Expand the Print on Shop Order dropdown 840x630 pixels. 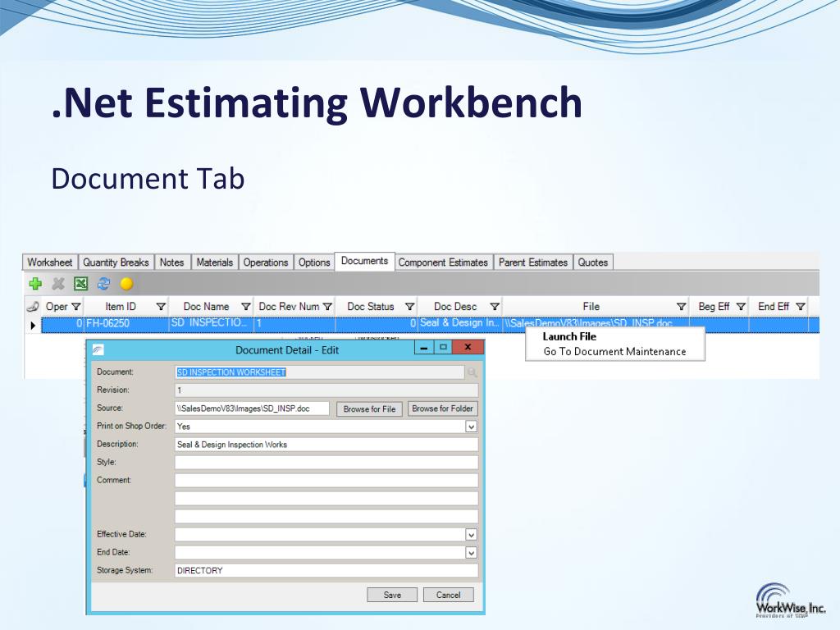pyautogui.click(x=471, y=427)
